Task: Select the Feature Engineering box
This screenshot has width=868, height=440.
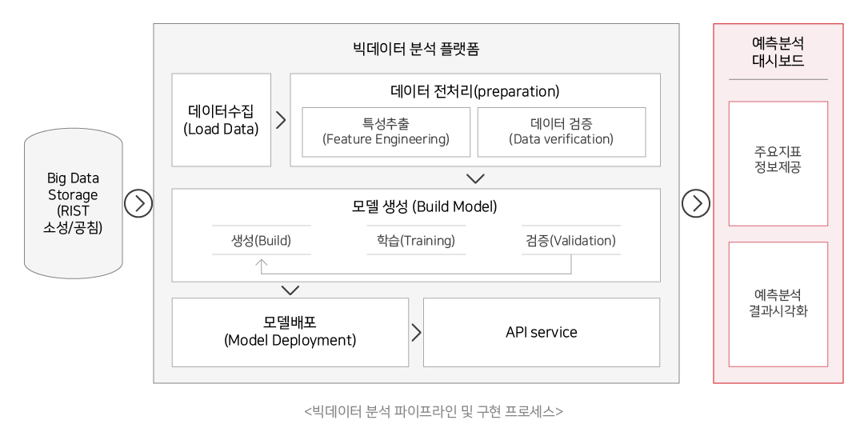Action: pos(386,132)
